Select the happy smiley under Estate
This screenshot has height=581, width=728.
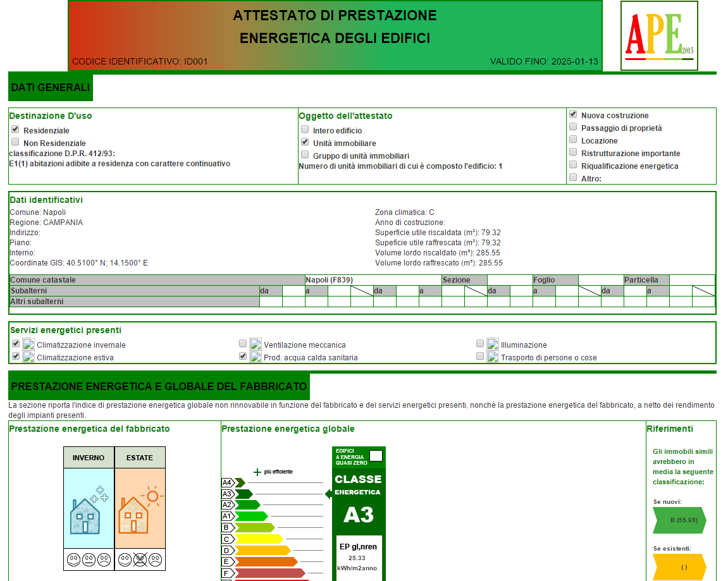pos(125,560)
